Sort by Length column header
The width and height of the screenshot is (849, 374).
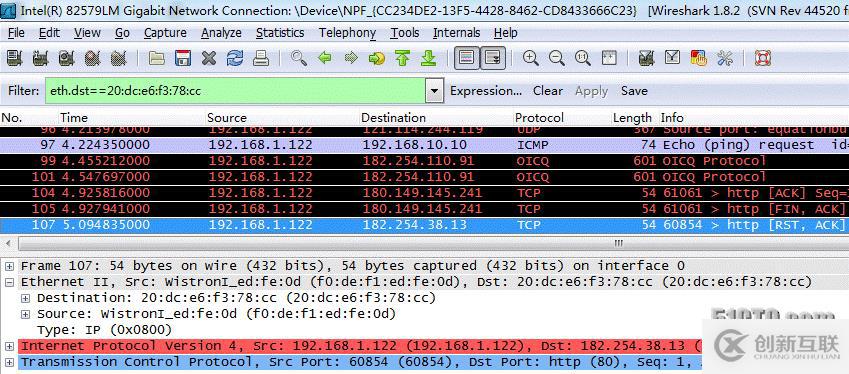[634, 117]
